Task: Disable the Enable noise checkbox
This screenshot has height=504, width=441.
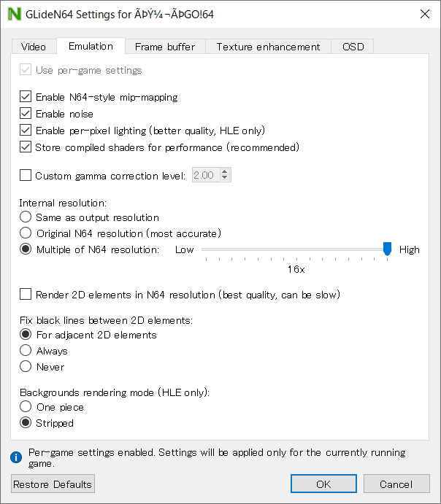Action: click(x=26, y=114)
